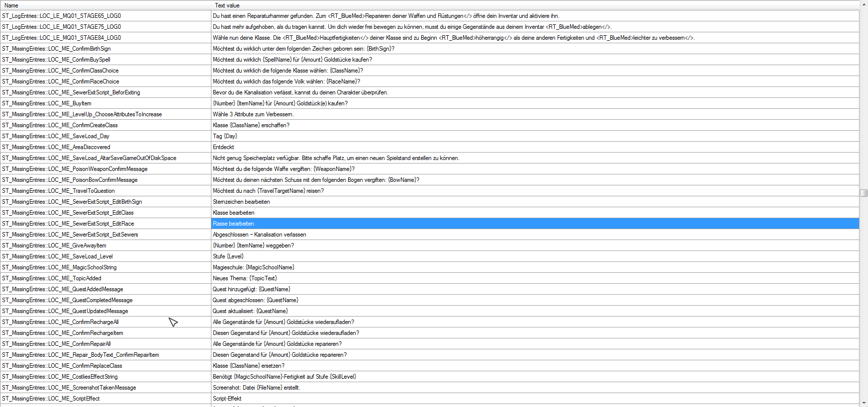Image resolution: width=868 pixels, height=407 pixels.
Task: Select the Repair_BodyText_ConfirmRepairItem name cell
Action: coord(105,355)
